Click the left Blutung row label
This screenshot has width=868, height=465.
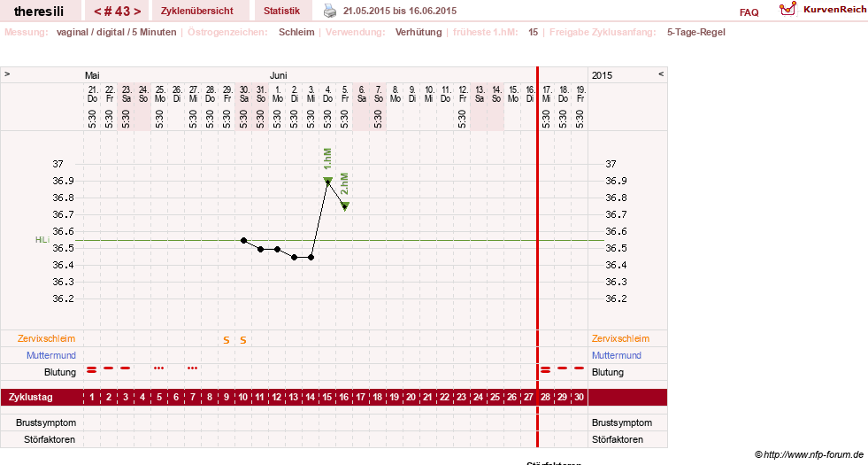pos(60,372)
